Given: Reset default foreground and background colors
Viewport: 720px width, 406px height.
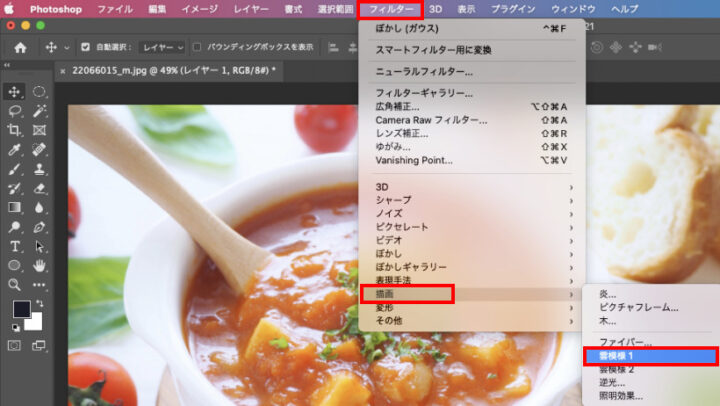Looking at the screenshot, I should coord(16,327).
